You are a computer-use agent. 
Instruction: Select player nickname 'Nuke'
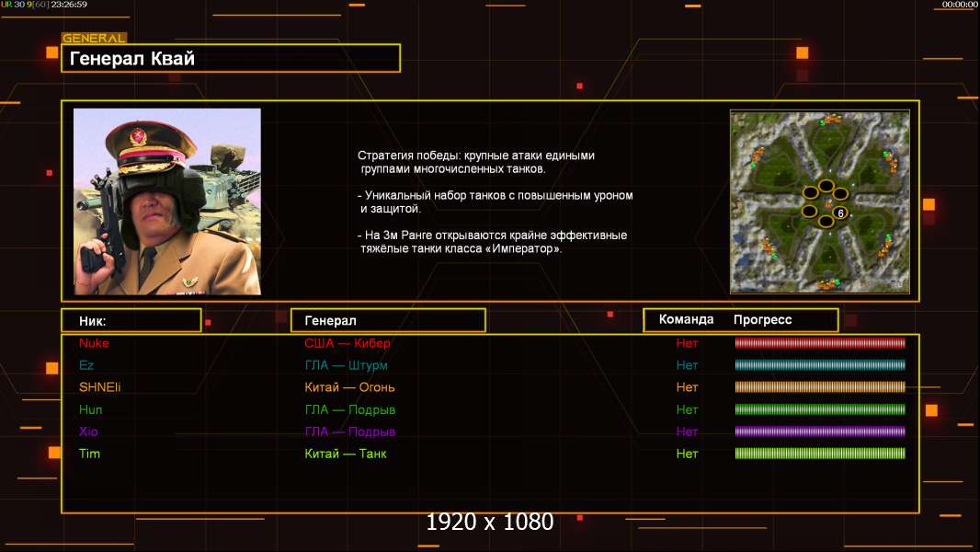pyautogui.click(x=94, y=343)
